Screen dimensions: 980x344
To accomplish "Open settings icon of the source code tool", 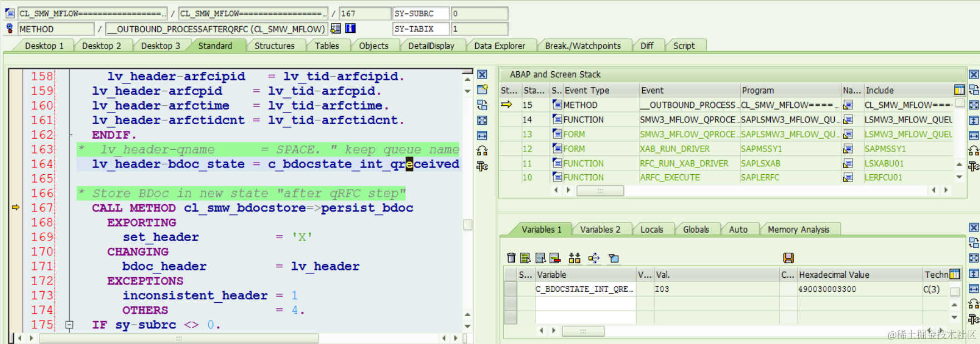I will tap(482, 166).
